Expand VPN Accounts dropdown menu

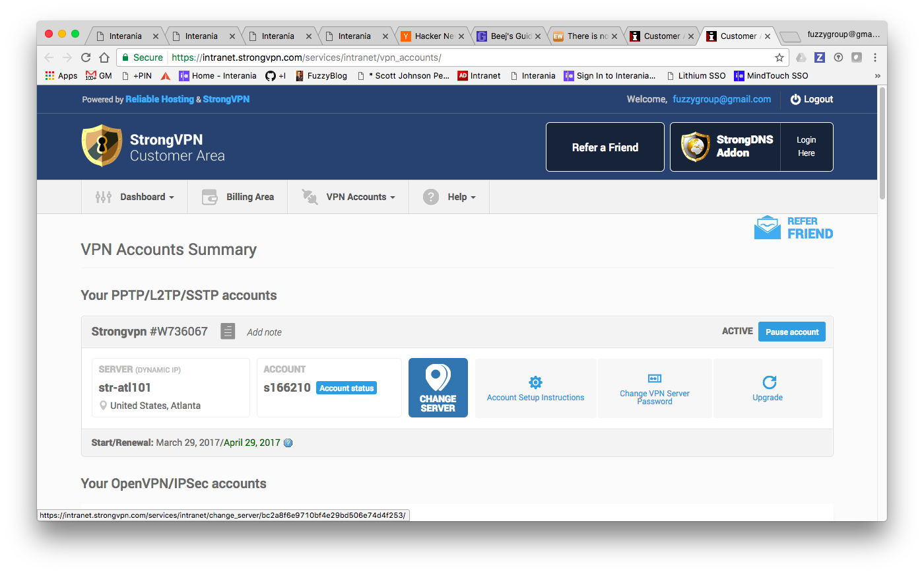[x=348, y=197]
